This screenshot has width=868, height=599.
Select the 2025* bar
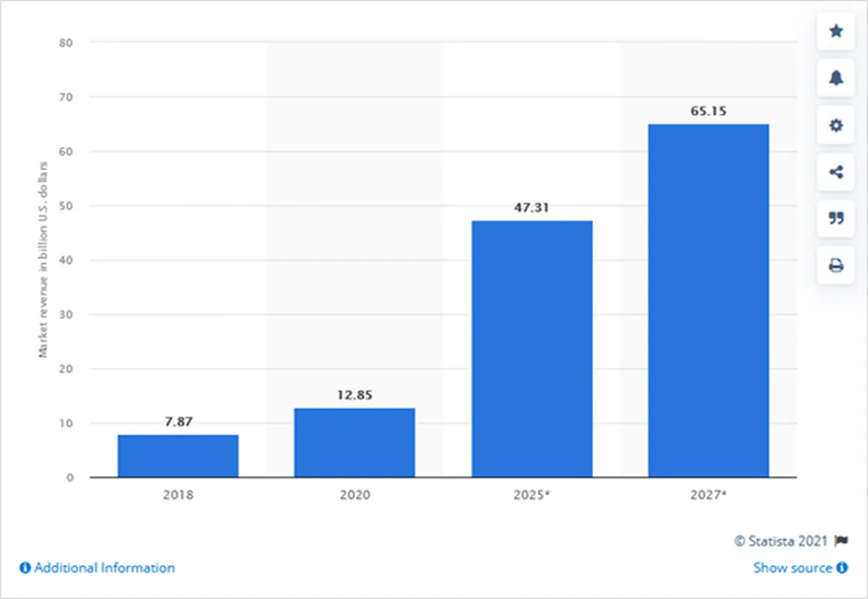click(532, 349)
